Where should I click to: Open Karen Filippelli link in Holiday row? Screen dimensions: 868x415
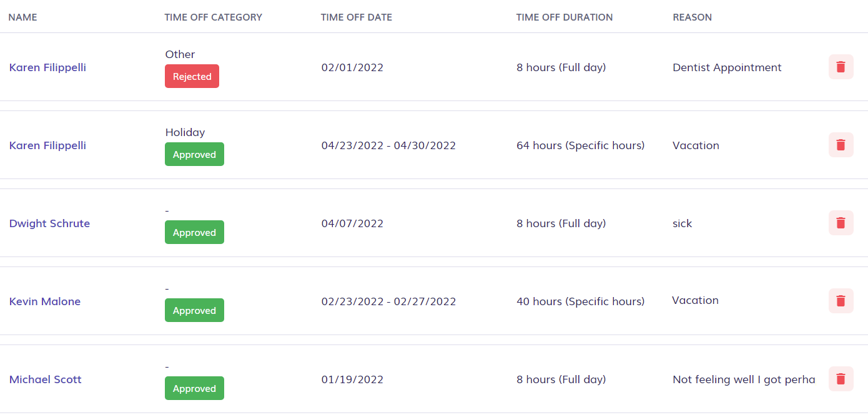click(x=47, y=145)
